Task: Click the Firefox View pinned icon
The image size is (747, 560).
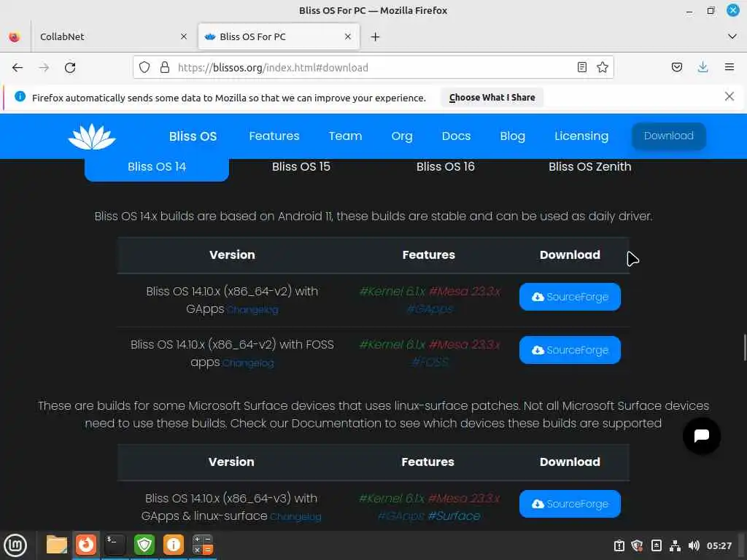Action: click(15, 36)
